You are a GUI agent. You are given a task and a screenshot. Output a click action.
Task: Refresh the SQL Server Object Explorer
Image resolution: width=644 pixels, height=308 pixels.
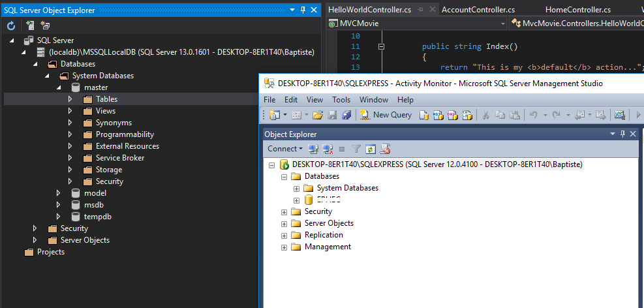12,25
